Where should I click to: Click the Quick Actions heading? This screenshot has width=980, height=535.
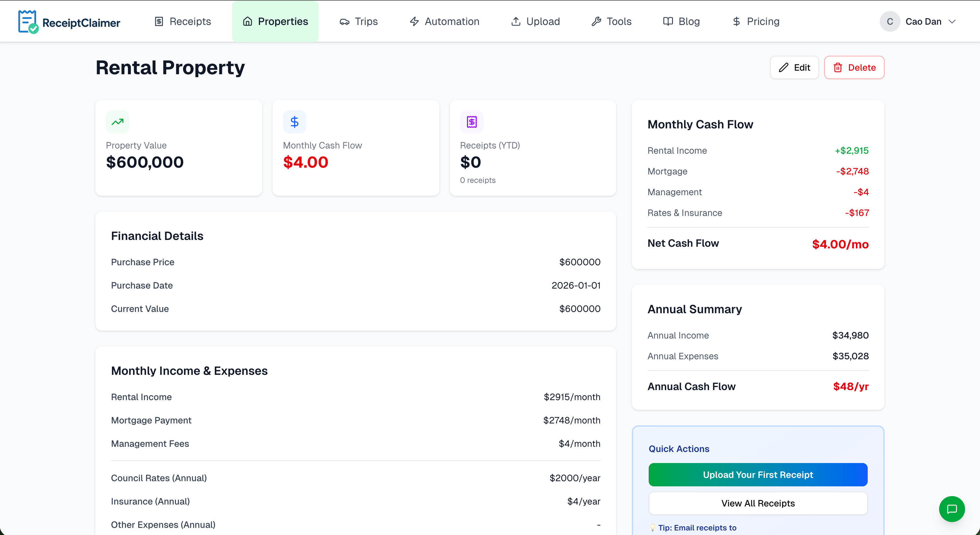point(679,449)
